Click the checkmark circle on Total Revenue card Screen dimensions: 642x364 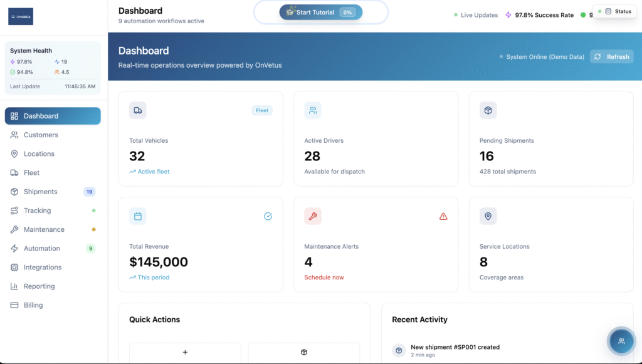pyautogui.click(x=268, y=216)
